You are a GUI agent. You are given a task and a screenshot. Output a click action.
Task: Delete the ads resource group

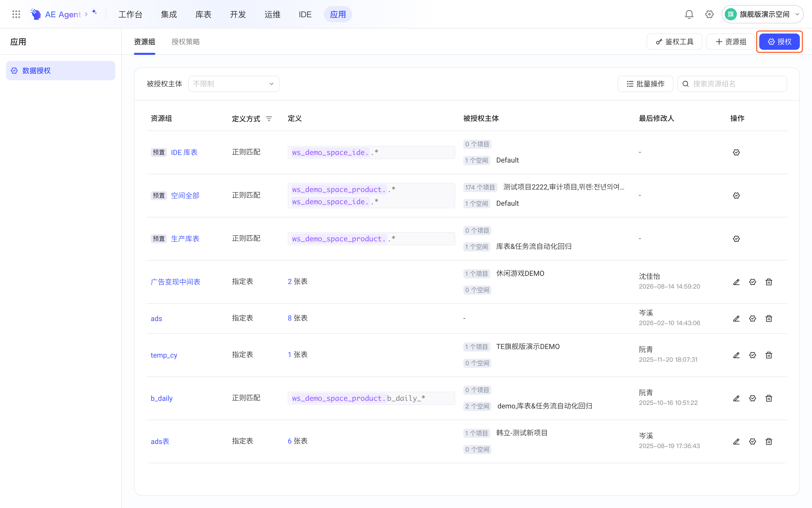769,319
